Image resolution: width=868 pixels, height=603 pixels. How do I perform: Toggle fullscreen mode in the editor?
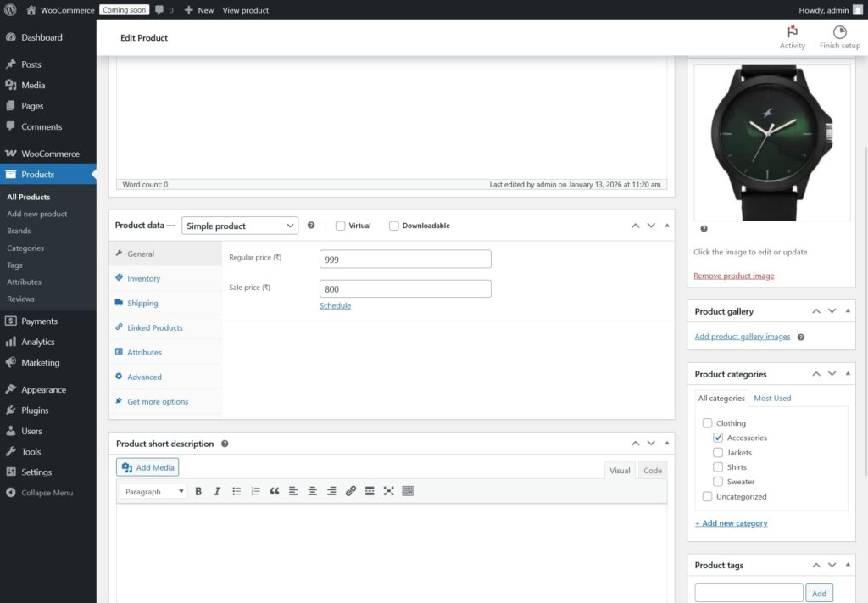[388, 490]
